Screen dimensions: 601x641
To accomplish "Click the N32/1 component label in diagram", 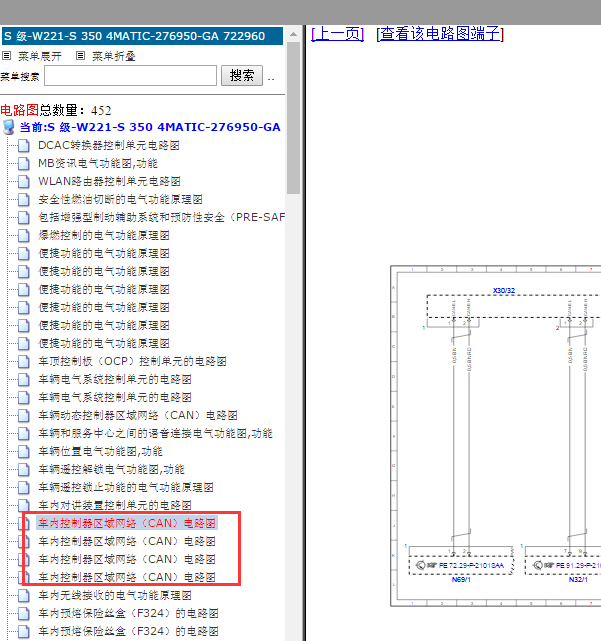I will coord(578,580).
